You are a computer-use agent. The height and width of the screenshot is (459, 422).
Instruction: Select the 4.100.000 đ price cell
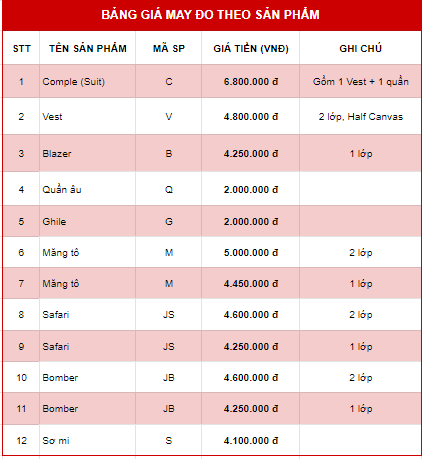251,441
